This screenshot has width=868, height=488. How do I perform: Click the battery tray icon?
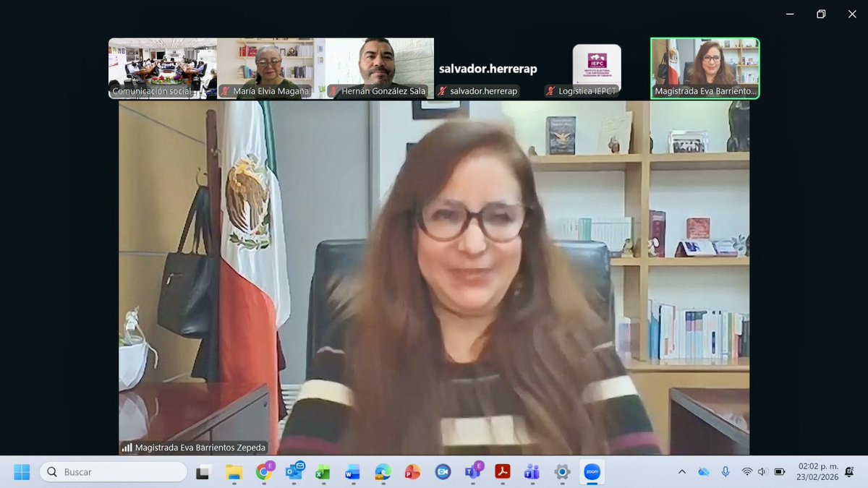point(780,472)
